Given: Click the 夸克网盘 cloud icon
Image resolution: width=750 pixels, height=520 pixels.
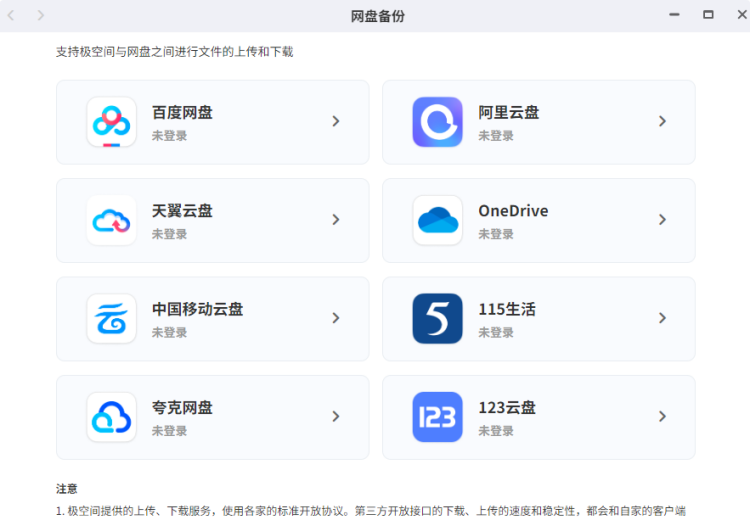Looking at the screenshot, I should (x=111, y=417).
